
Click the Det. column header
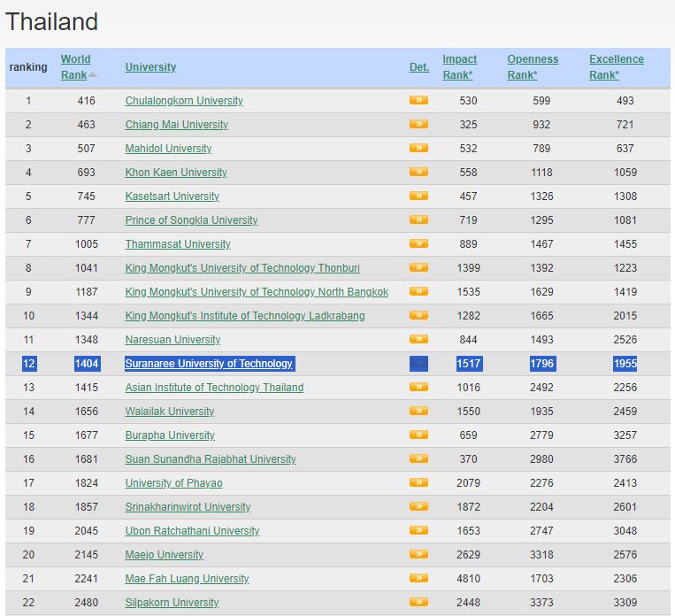coord(419,67)
